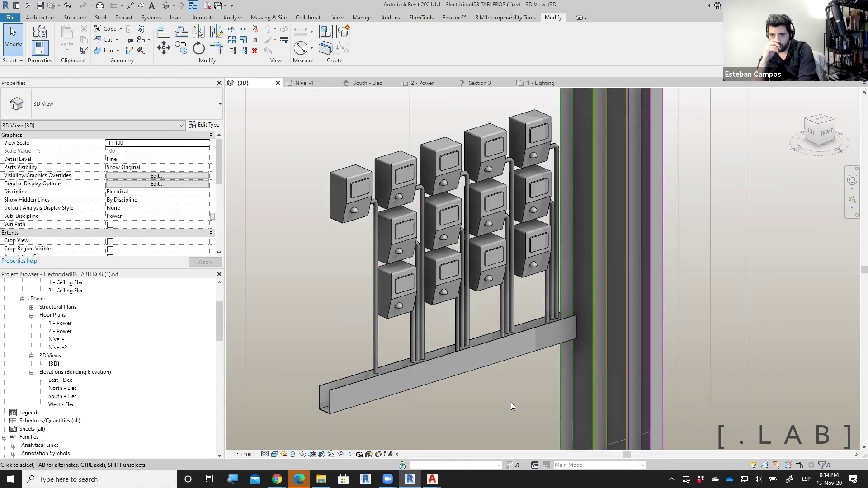Click the red Delete icon in ribbon
The width and height of the screenshot is (868, 488).
click(255, 51)
